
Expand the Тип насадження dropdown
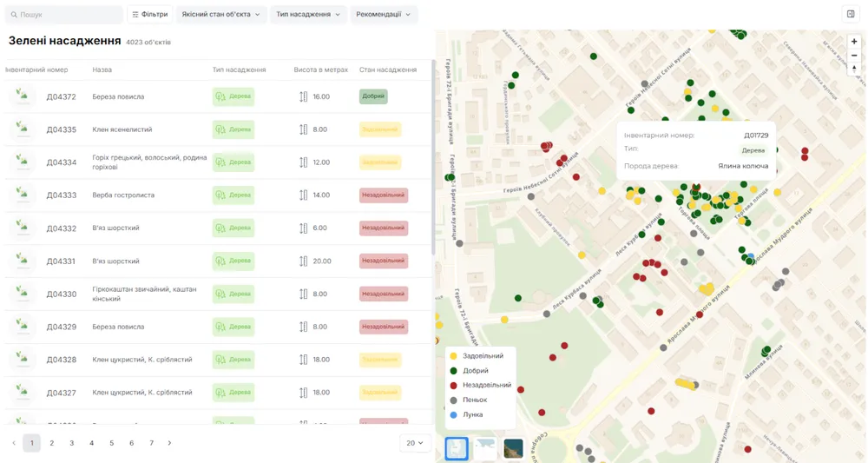click(308, 15)
